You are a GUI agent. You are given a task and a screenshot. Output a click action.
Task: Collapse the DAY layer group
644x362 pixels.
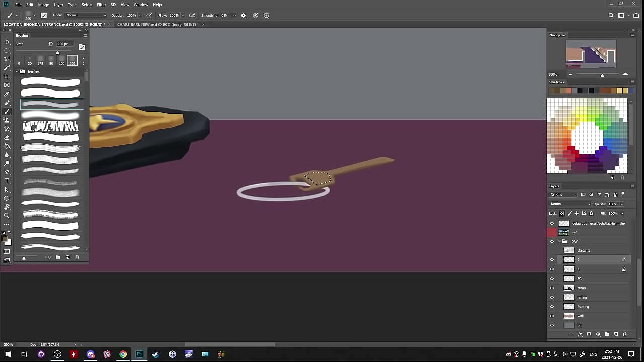coord(559,242)
